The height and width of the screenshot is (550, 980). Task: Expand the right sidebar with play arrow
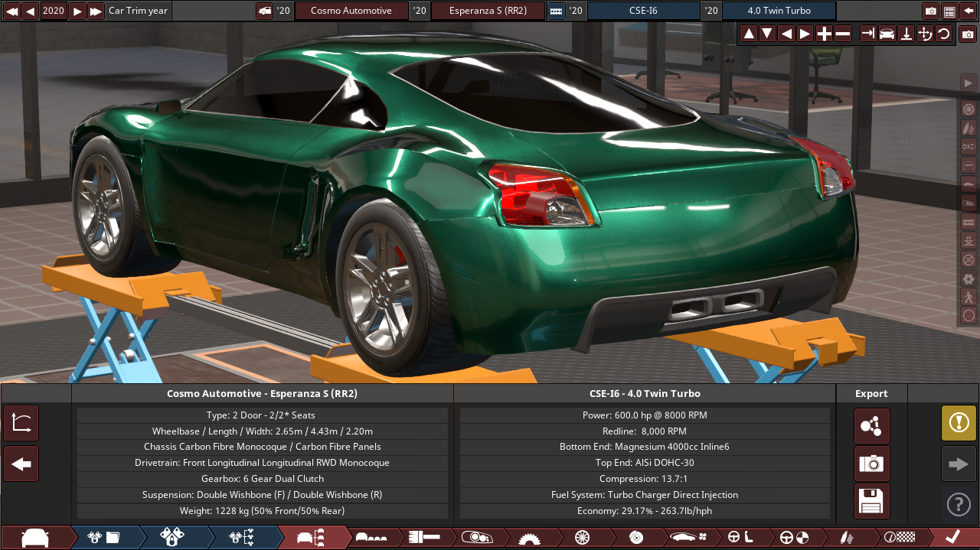969,83
